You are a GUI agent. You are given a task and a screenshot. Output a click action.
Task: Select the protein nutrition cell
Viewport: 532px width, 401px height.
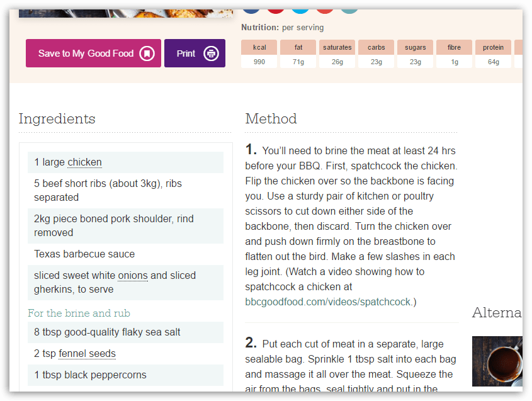494,55
